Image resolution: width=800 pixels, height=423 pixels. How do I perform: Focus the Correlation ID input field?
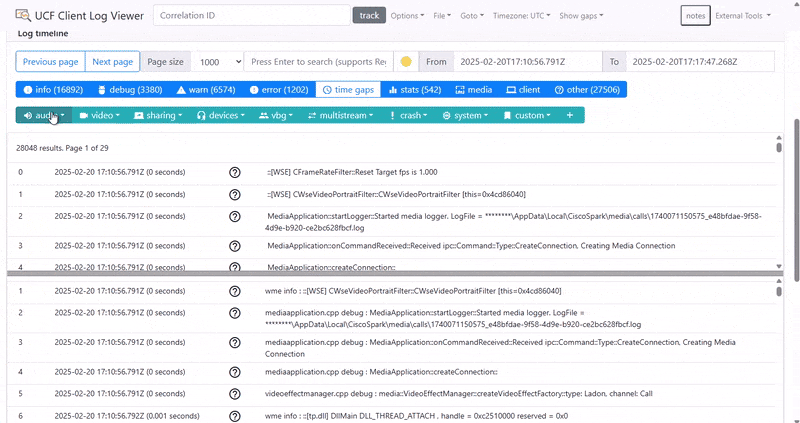coord(252,15)
